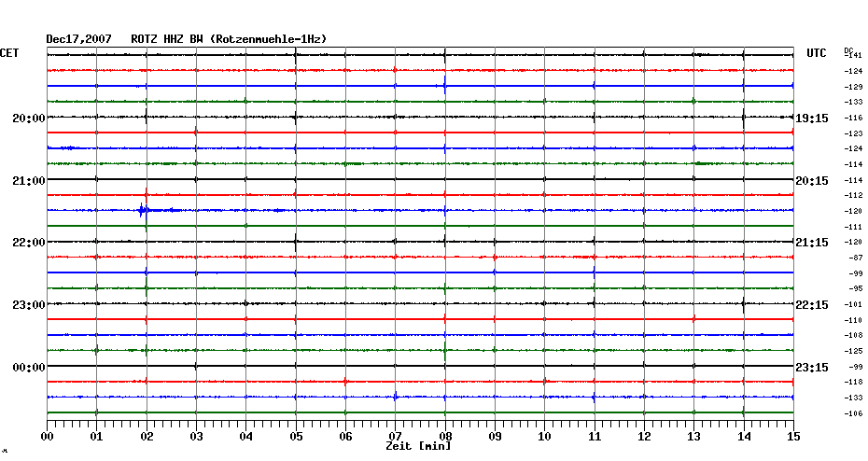Select the DC offset value -125
Screen dimensions: 868x461
click(854, 351)
